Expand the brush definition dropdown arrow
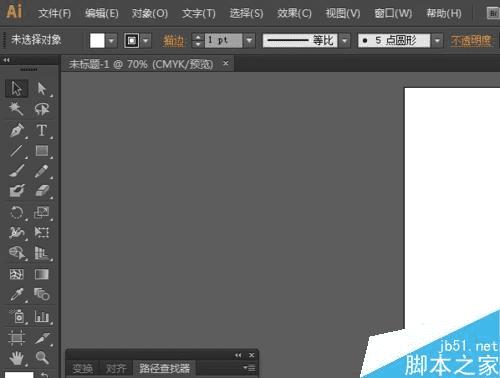The width and height of the screenshot is (500, 378). (x=437, y=41)
